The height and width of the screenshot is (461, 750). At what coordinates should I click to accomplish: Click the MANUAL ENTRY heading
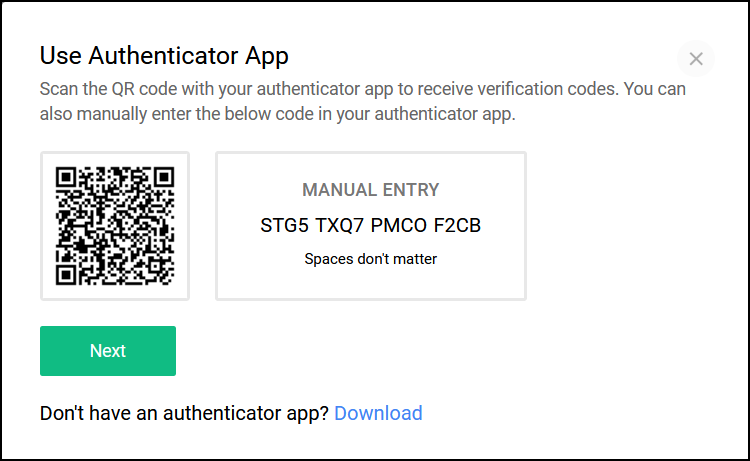pos(370,190)
